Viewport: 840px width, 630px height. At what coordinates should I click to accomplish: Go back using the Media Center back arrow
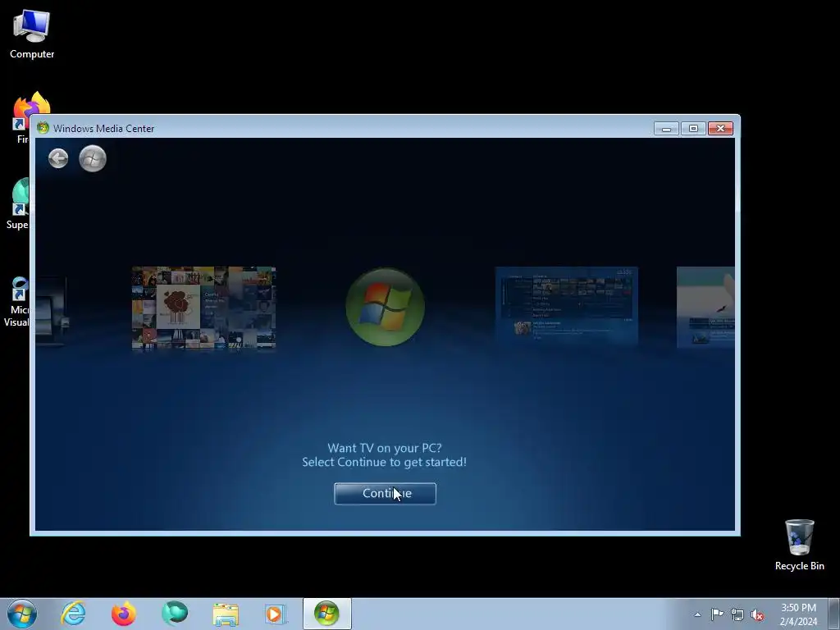58,158
